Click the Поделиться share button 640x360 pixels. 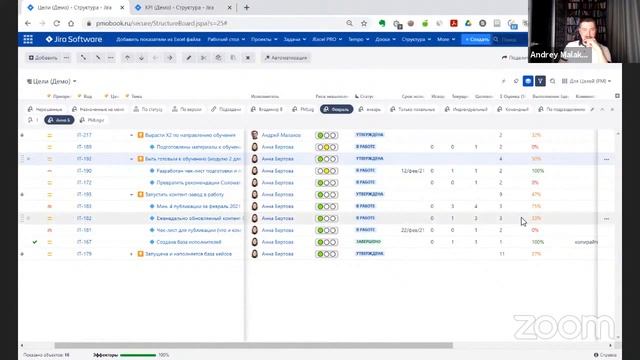click(x=515, y=58)
